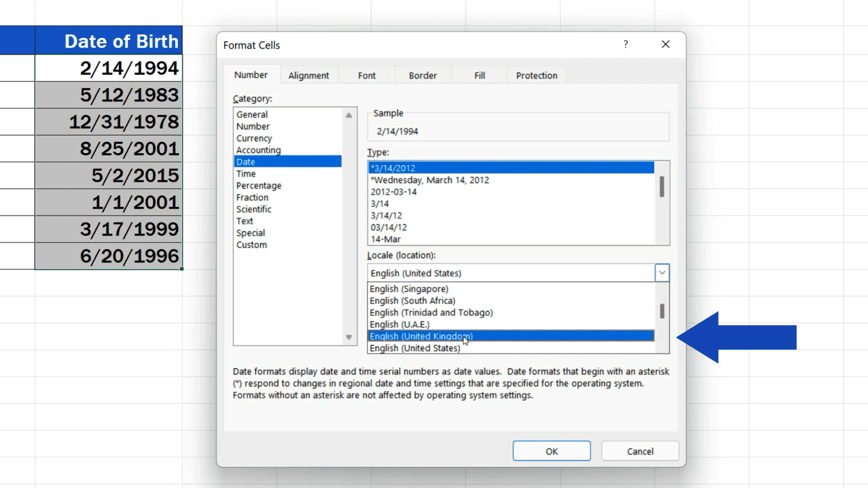Open the Fill tab
The width and height of the screenshot is (868, 488).
click(x=479, y=75)
